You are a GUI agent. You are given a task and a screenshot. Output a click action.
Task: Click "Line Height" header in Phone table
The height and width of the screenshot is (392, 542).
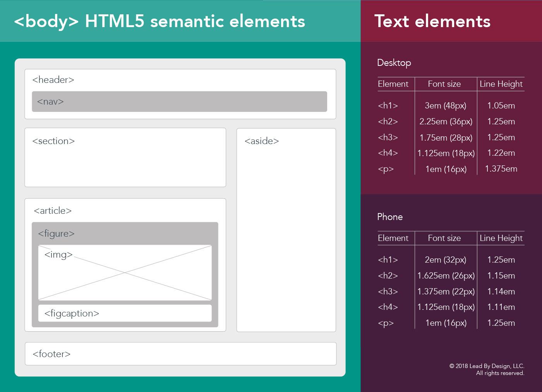501,238
